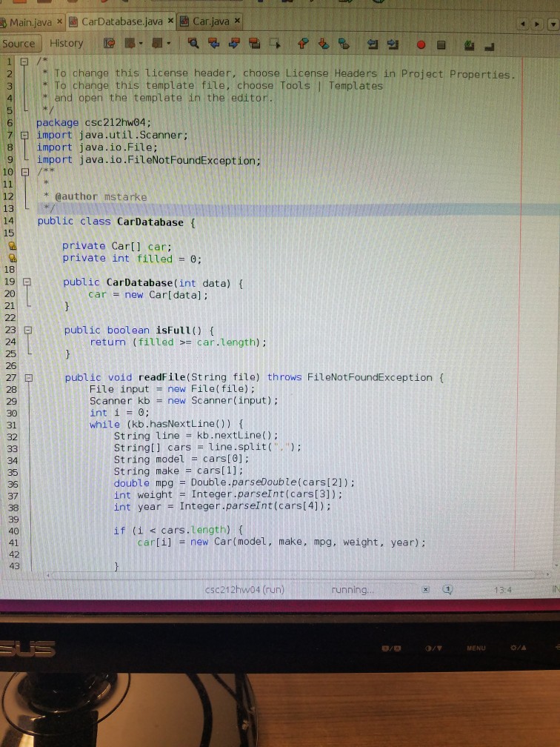Screen dimensions: 560x747
Task: Comment selected lines icon
Action: pyautogui.click(x=469, y=45)
